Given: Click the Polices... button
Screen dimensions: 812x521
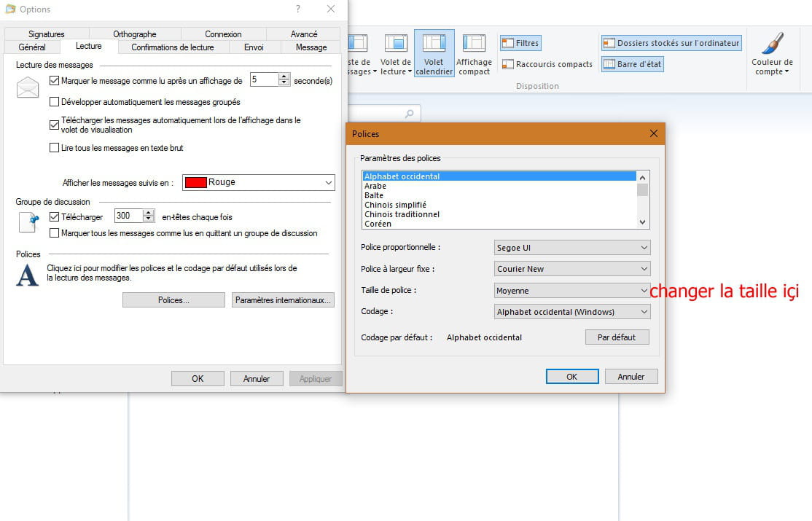Looking at the screenshot, I should [173, 299].
